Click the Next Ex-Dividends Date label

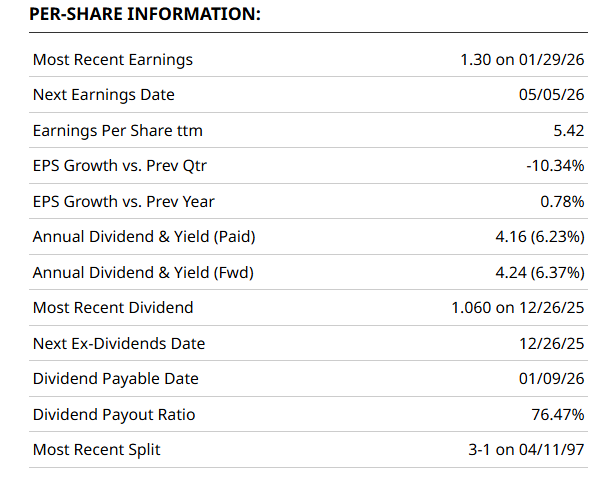click(119, 343)
